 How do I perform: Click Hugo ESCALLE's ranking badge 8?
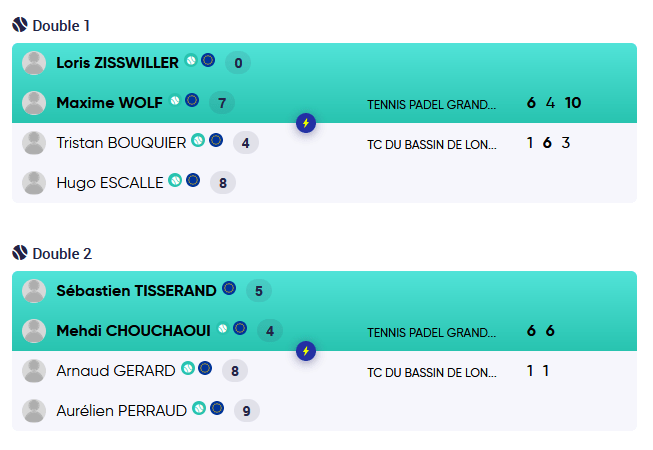pyautogui.click(x=223, y=182)
